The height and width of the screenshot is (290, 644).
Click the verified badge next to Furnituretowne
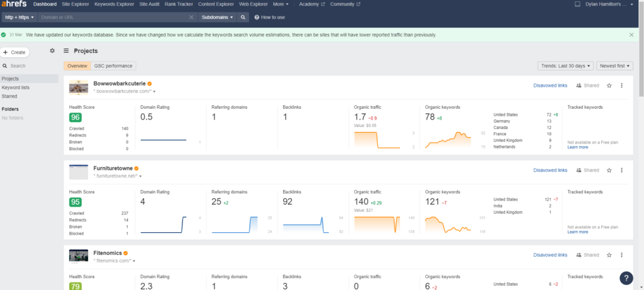136,169
